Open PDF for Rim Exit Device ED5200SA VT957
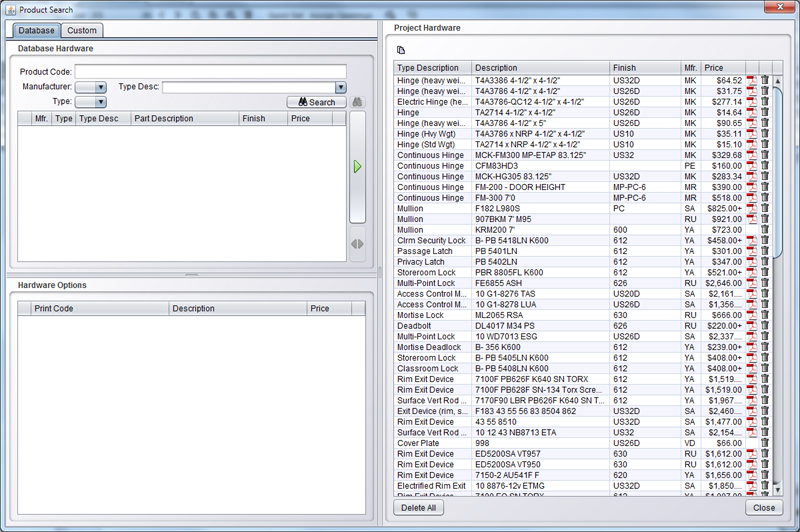The width and height of the screenshot is (800, 532). pyautogui.click(x=752, y=454)
